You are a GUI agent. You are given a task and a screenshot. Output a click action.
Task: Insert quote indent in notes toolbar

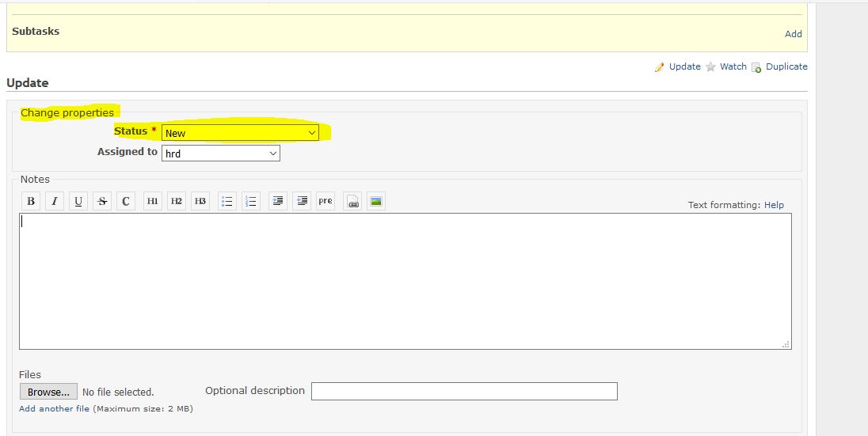pyautogui.click(x=278, y=202)
